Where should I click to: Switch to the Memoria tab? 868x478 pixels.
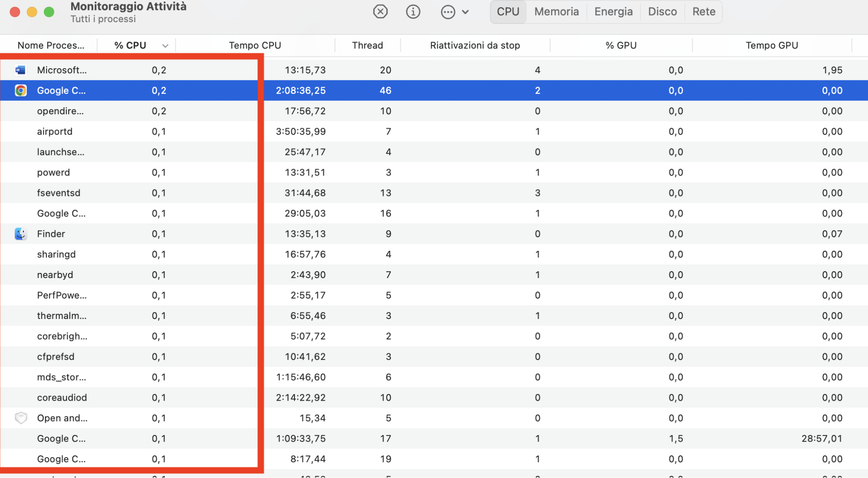[x=556, y=11]
